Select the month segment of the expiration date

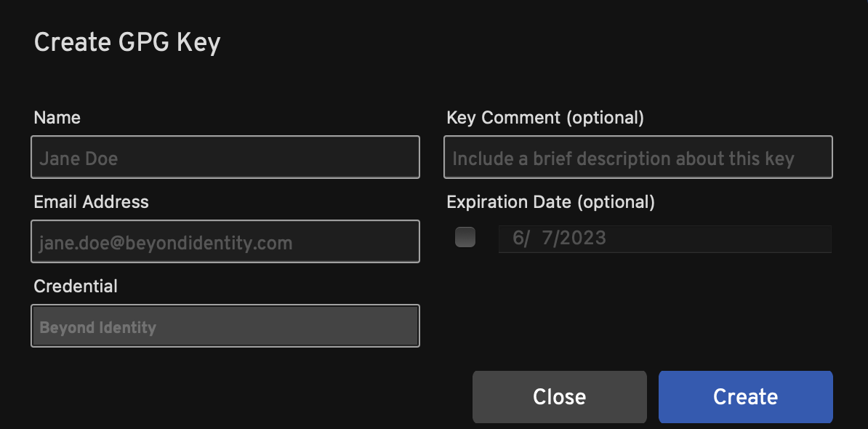(518, 238)
